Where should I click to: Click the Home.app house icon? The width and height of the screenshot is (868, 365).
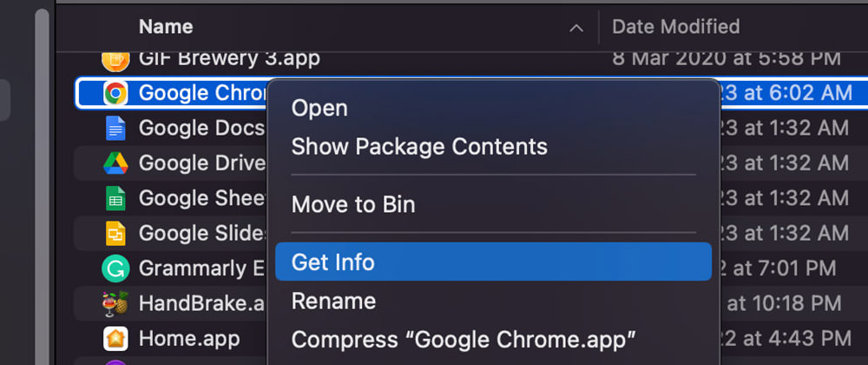click(x=115, y=338)
